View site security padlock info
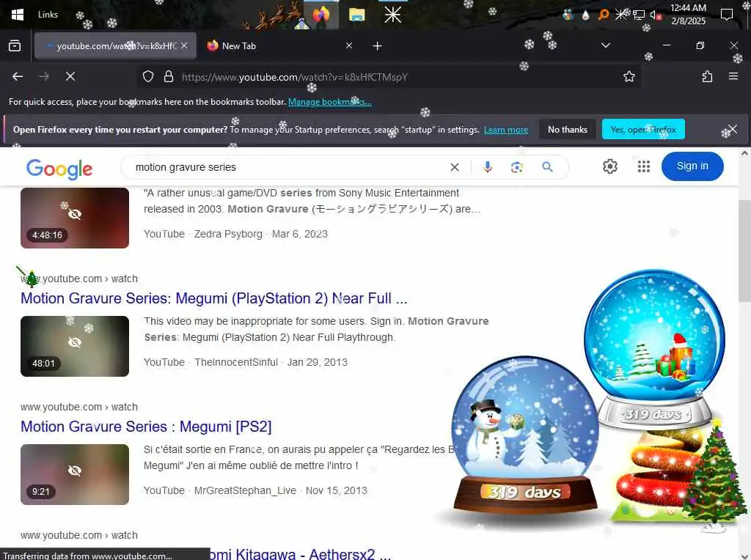Image resolution: width=751 pixels, height=560 pixels. [169, 76]
